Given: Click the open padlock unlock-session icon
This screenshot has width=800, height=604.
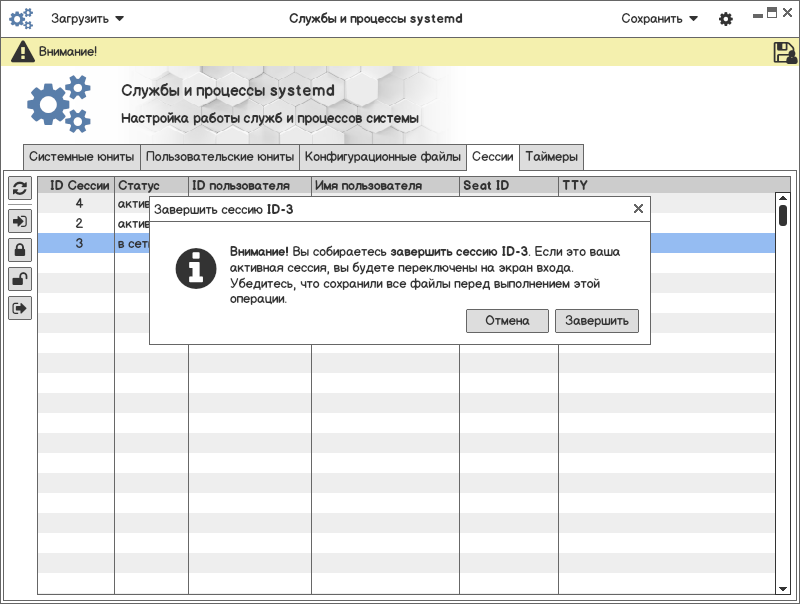Looking at the screenshot, I should (x=19, y=279).
